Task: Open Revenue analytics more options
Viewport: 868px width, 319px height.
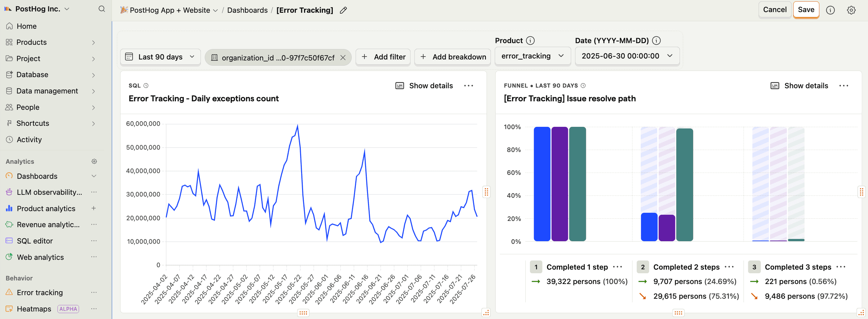Action: click(94, 224)
